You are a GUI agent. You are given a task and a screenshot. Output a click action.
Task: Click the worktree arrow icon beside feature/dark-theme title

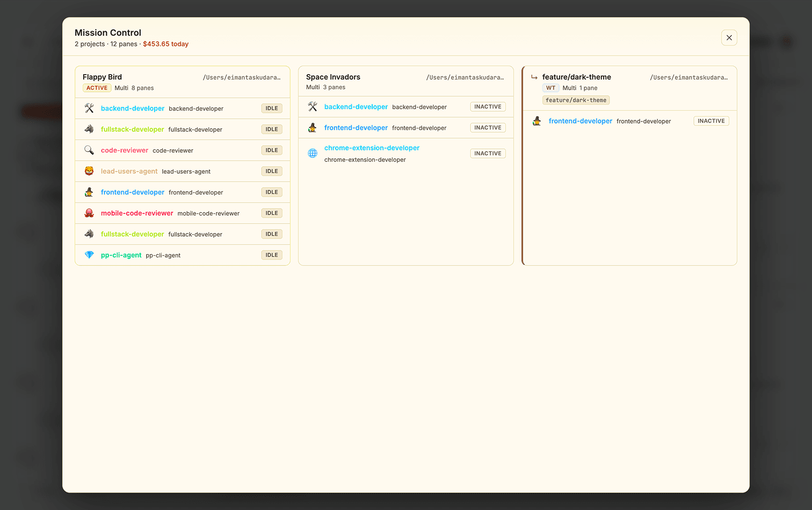[x=534, y=77]
